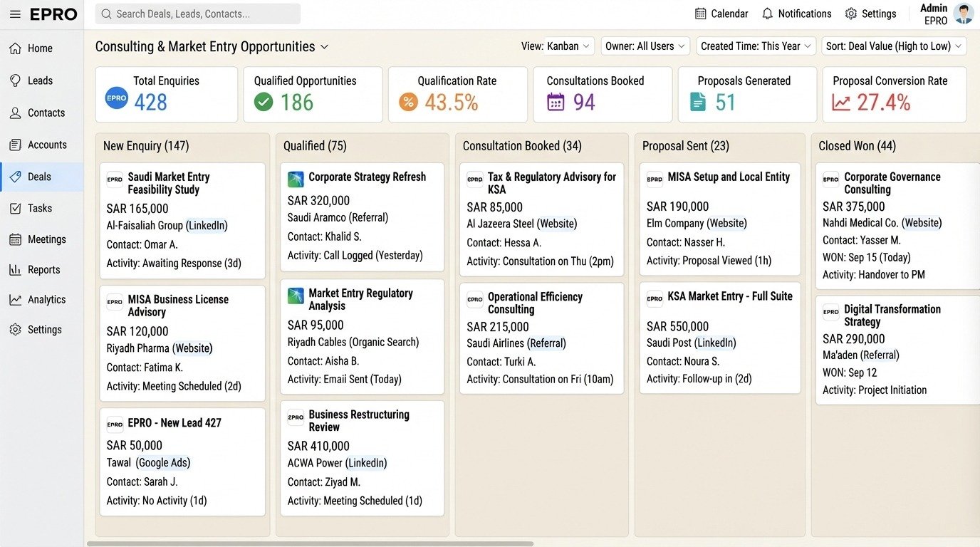The image size is (980, 547).
Task: Click the Total Enquiries value 428
Action: [150, 103]
